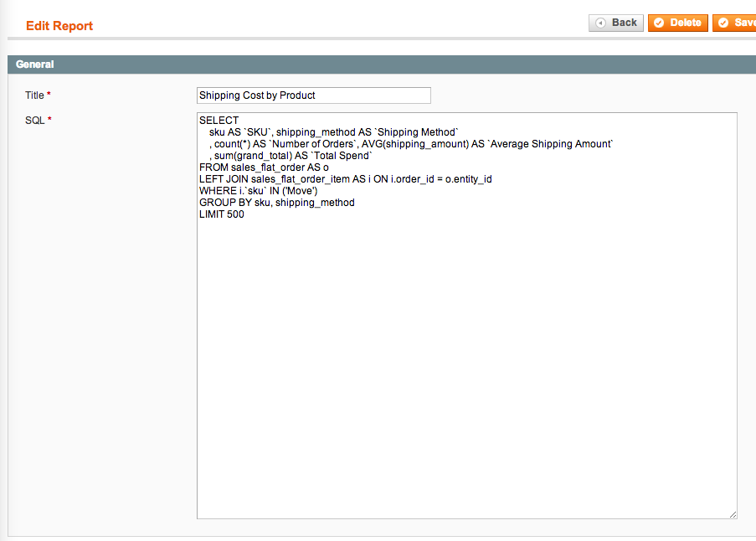Place cursor on the LIMIT 500 line

tap(222, 214)
